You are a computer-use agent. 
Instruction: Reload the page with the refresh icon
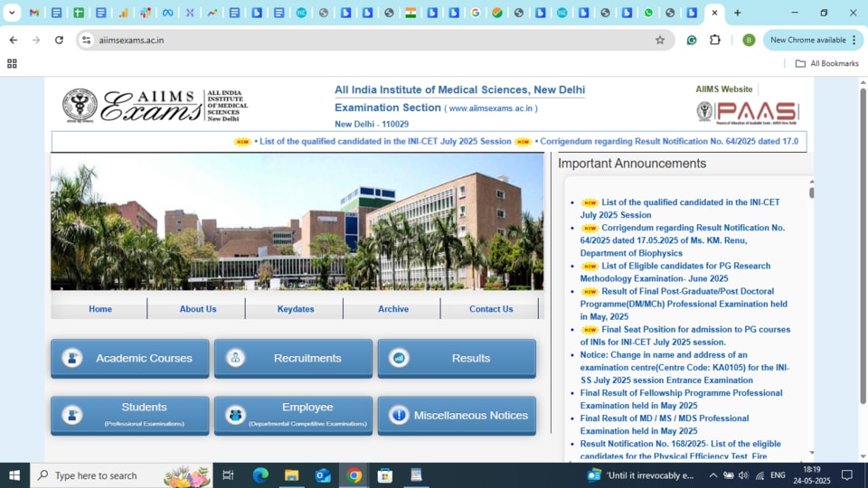click(60, 40)
